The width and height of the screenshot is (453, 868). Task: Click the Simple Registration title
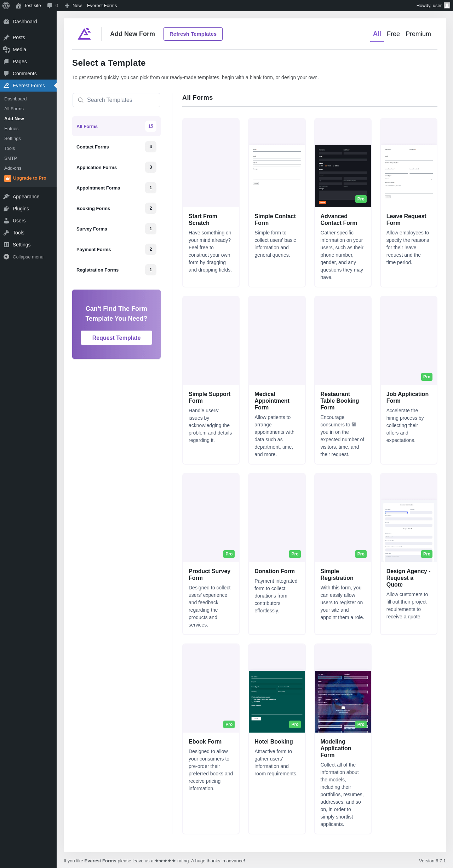(337, 575)
